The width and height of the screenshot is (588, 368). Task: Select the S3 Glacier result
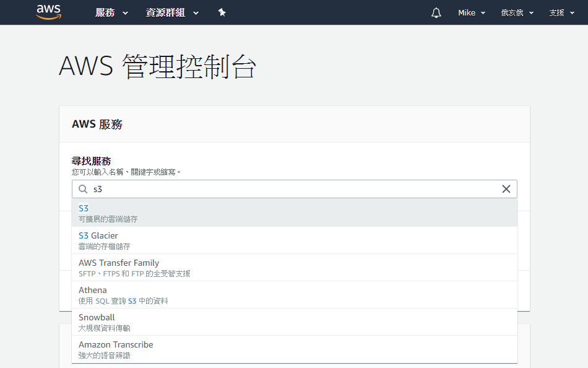(x=295, y=240)
